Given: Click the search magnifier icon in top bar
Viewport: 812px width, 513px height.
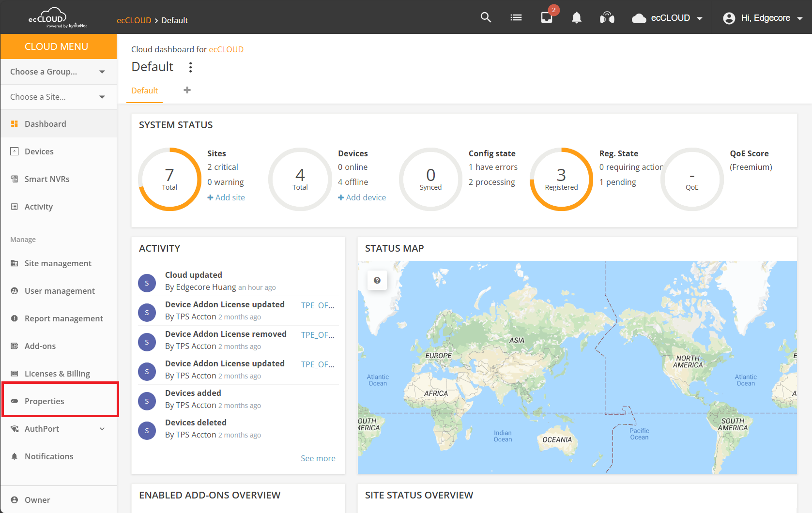Looking at the screenshot, I should (486, 18).
